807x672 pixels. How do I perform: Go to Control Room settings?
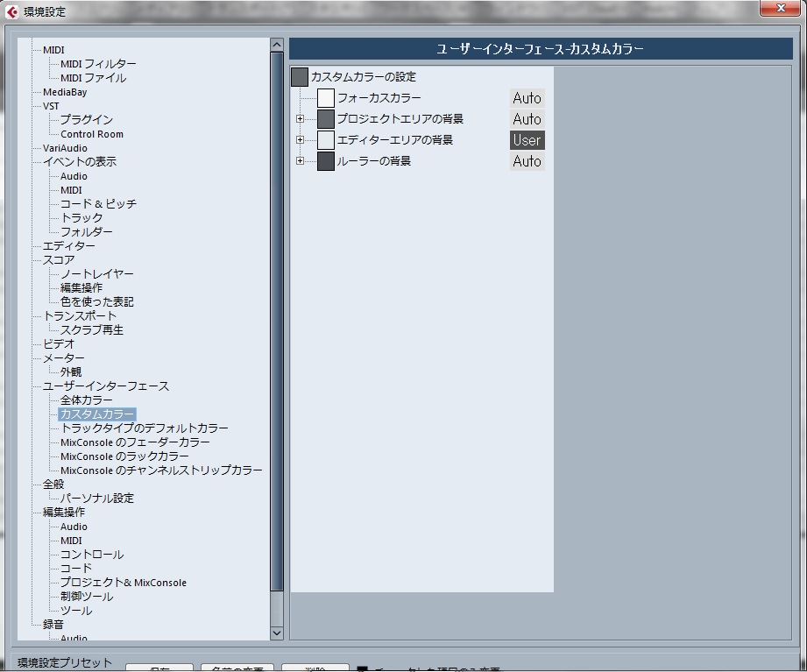(92, 134)
